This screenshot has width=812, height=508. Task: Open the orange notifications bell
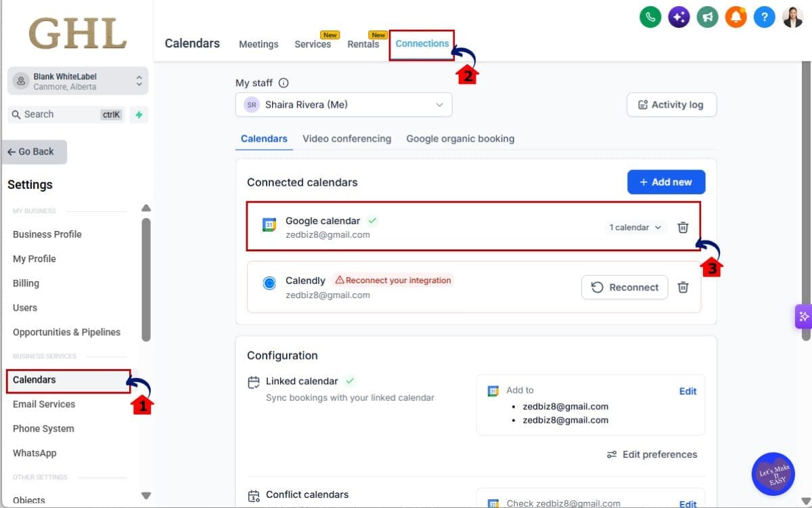click(736, 17)
